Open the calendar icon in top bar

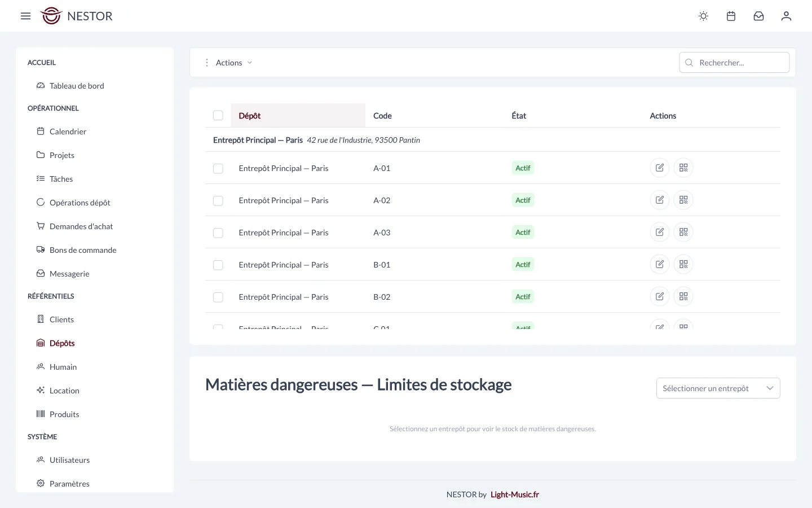pos(731,16)
